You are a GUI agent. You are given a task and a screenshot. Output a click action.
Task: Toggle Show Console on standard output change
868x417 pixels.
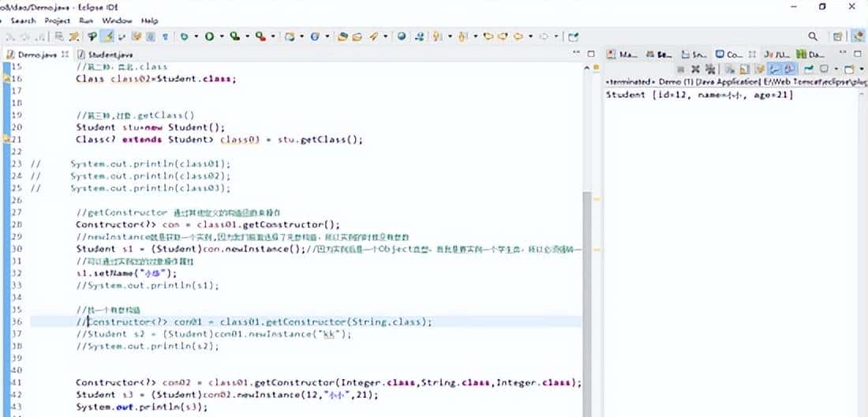click(776, 69)
